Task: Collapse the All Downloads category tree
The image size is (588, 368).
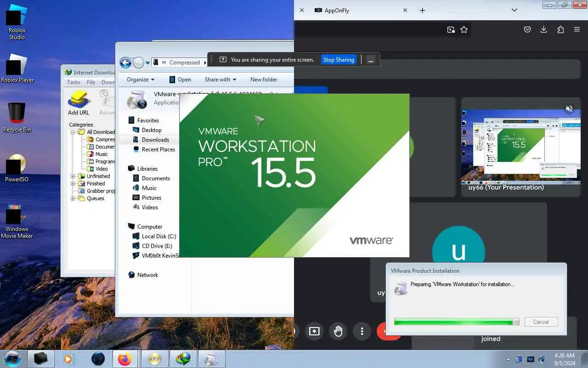Action: pos(73,132)
